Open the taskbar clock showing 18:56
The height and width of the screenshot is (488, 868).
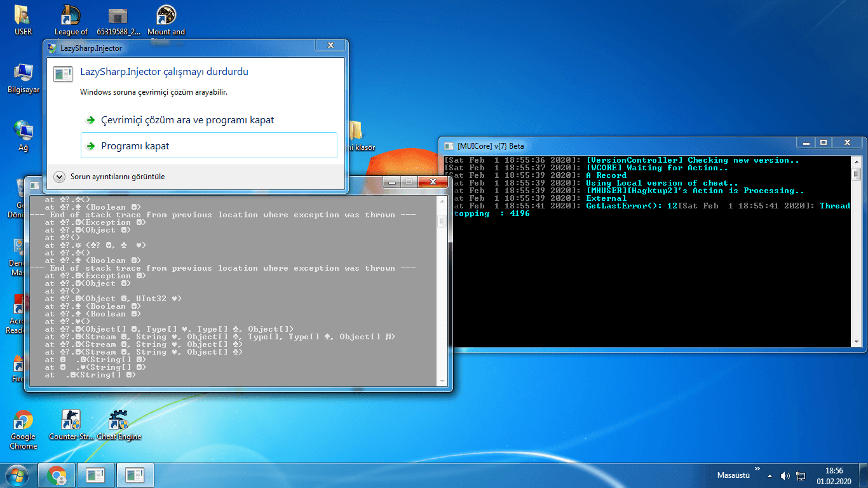834,476
